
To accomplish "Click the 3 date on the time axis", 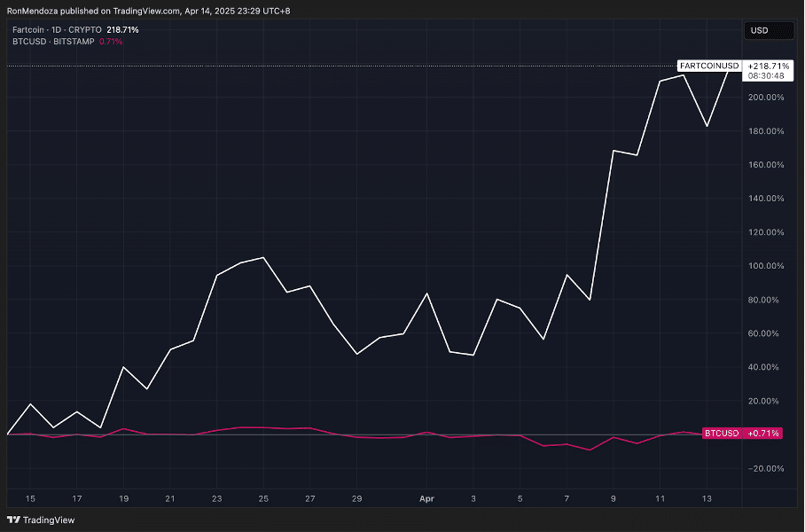I will [473, 498].
